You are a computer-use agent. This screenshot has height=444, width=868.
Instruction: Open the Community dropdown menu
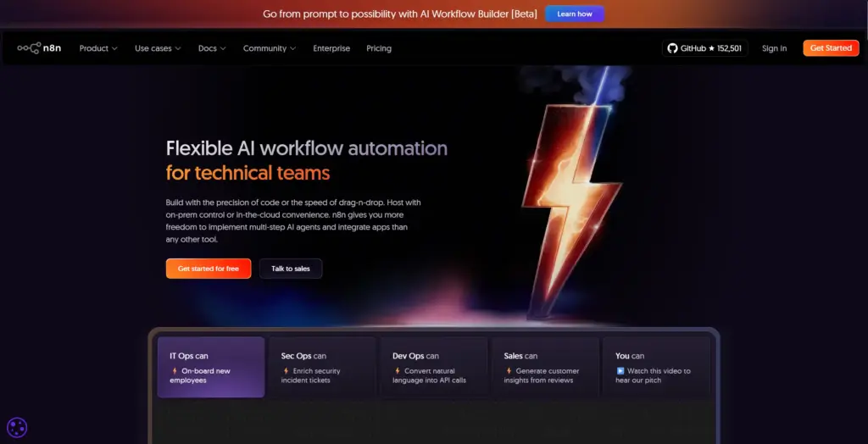[x=270, y=48]
